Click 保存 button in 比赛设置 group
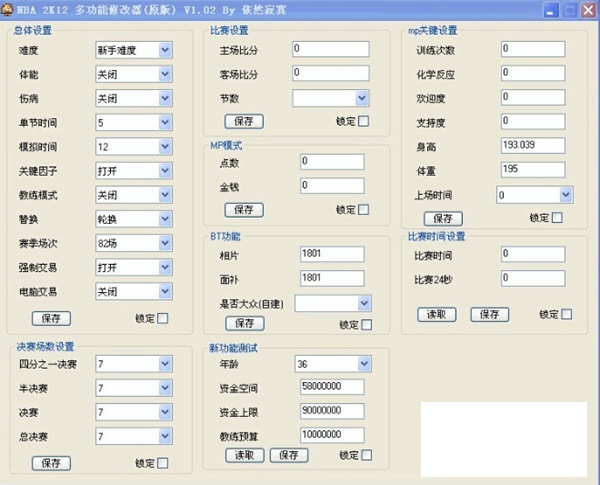This screenshot has width=600, height=485. [244, 121]
